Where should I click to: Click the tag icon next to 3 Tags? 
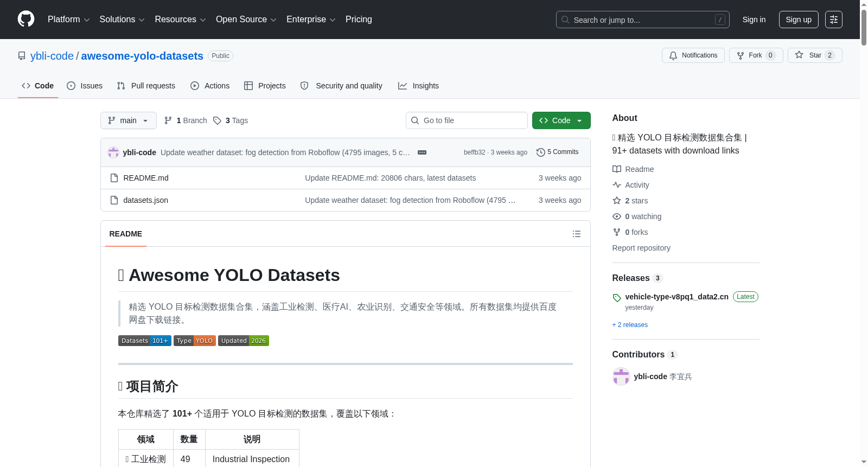pos(217,120)
